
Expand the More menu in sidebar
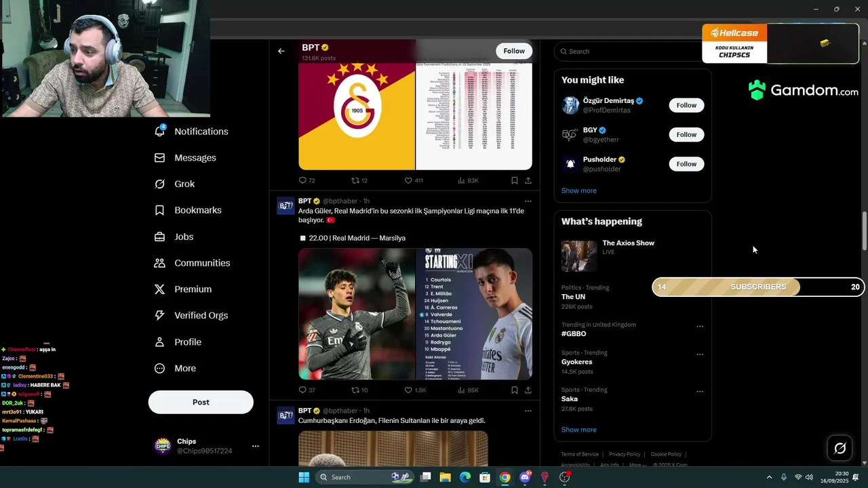175,368
